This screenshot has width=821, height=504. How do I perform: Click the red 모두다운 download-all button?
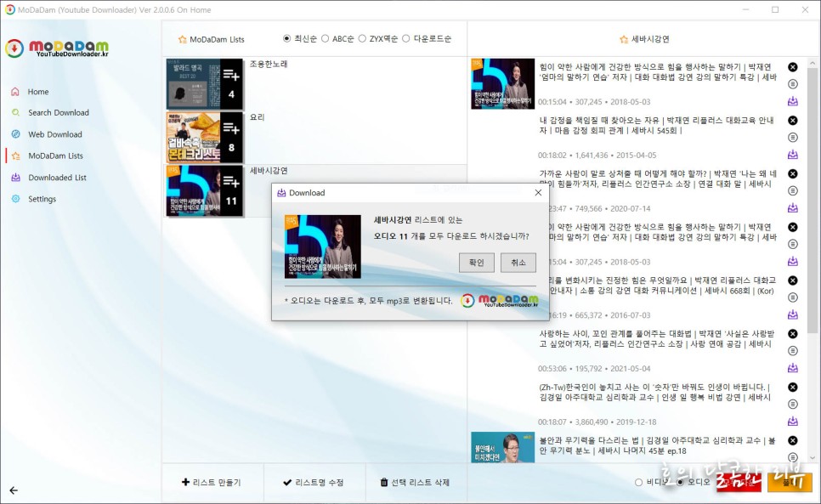pos(739,482)
